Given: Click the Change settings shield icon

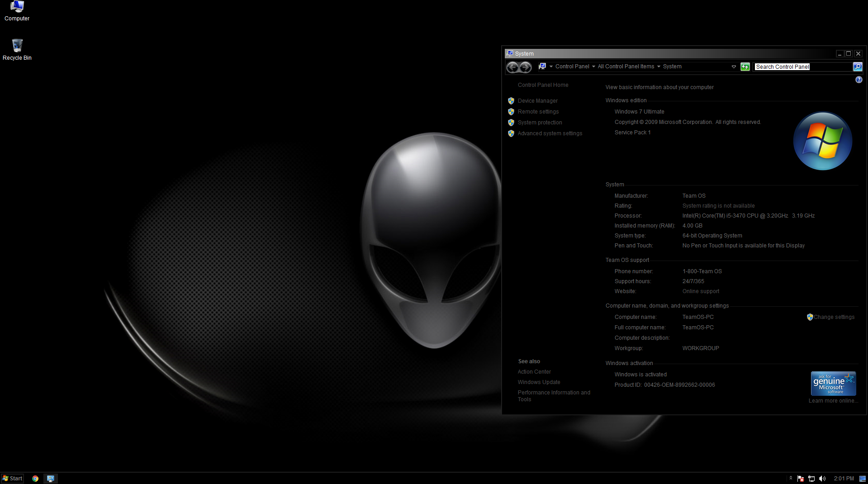Looking at the screenshot, I should (810, 317).
